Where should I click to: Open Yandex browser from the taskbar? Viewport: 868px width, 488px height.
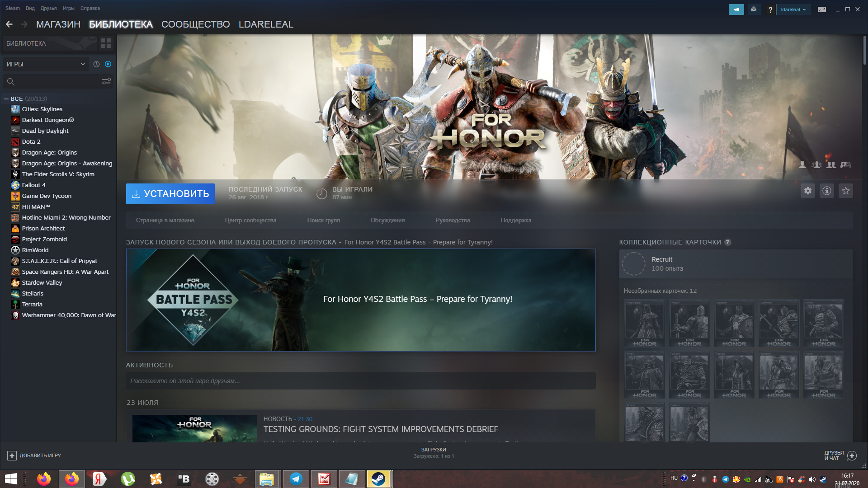(x=99, y=479)
